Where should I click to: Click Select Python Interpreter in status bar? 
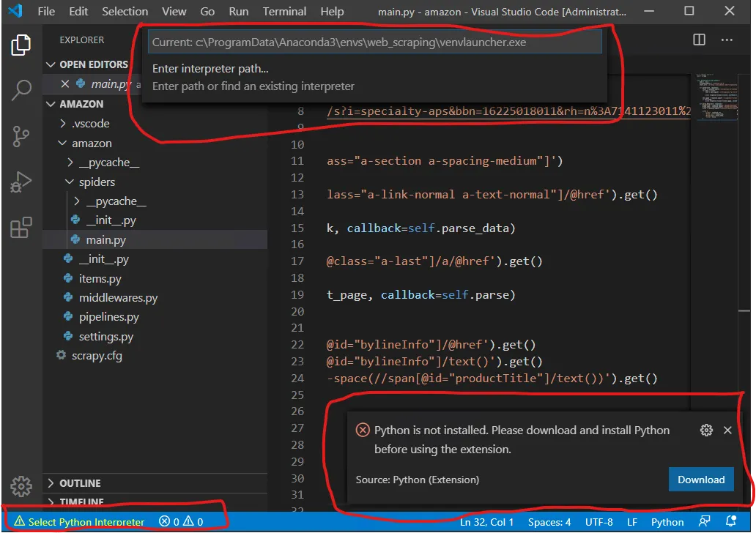tap(80, 521)
